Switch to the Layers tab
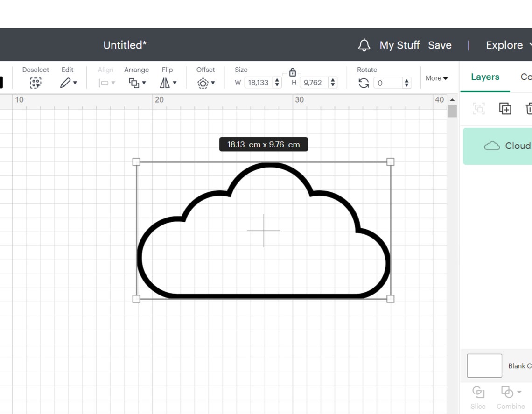 pyautogui.click(x=485, y=77)
